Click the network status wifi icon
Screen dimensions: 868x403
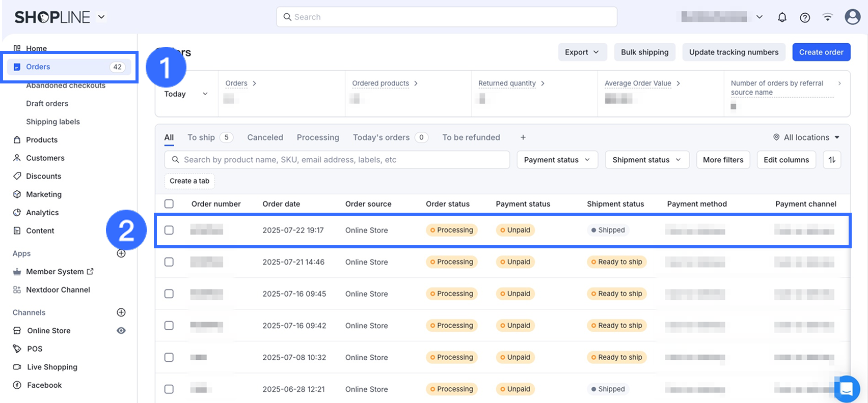click(x=828, y=17)
